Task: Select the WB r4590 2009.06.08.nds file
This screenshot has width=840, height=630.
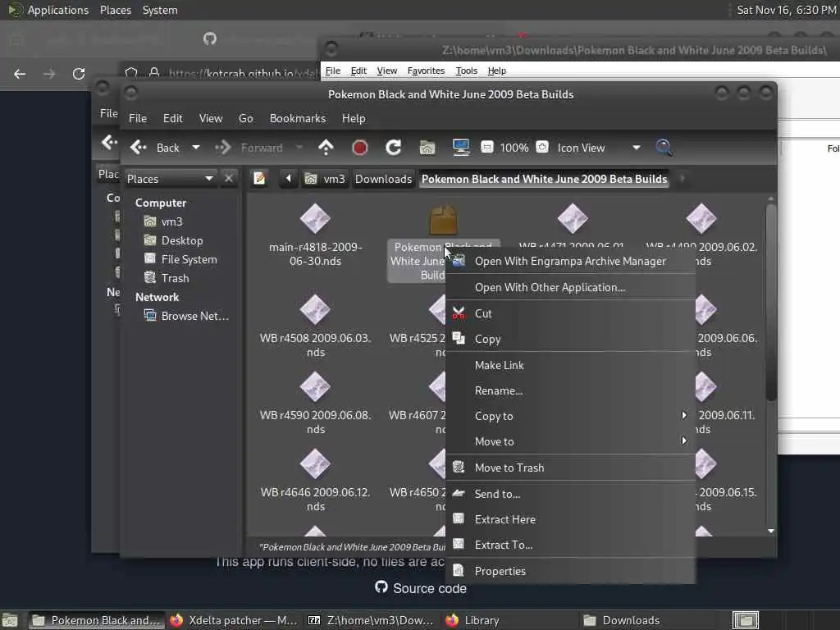Action: click(x=315, y=404)
